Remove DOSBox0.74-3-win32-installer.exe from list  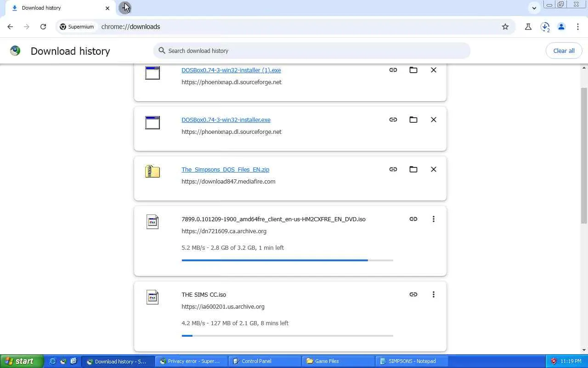pos(434,120)
